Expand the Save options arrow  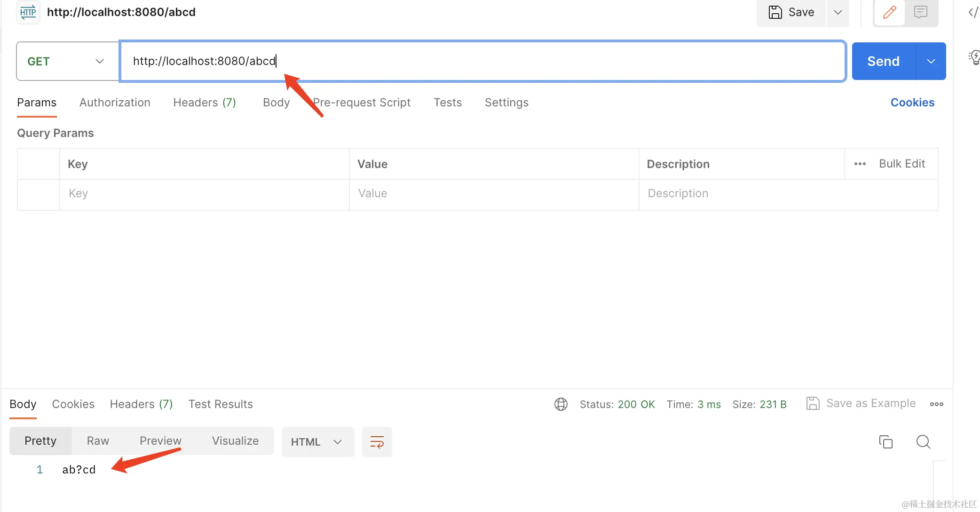[x=838, y=12]
